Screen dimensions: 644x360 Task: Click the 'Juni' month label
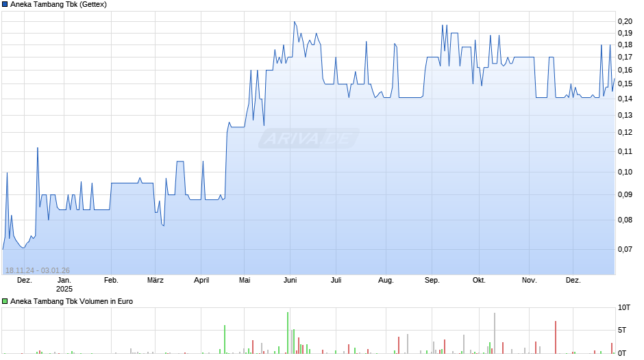tap(290, 281)
